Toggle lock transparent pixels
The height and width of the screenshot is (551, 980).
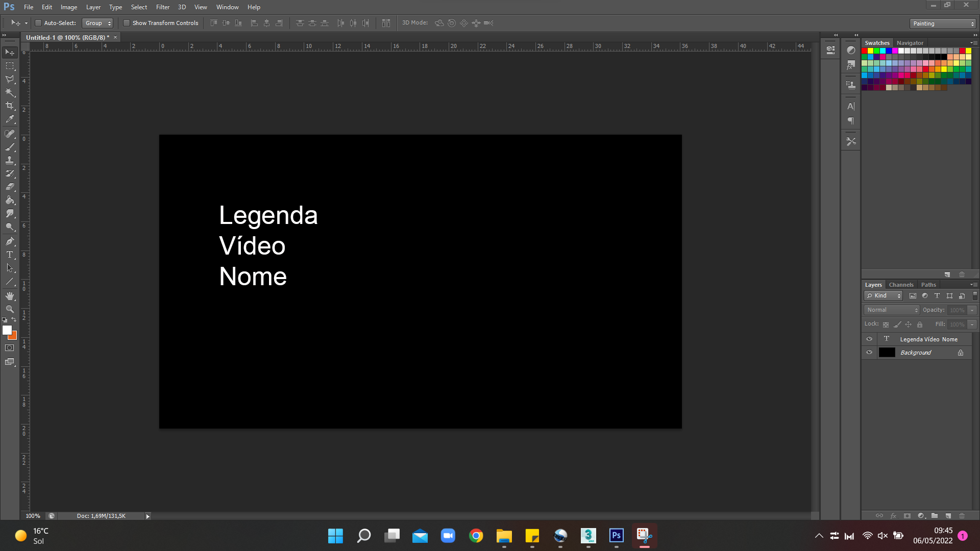point(886,324)
